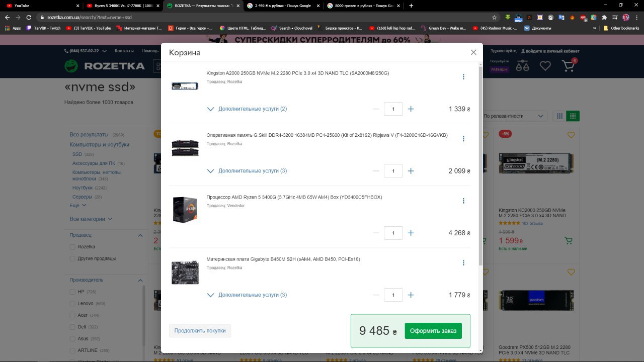
Task: Check the Asus manufacturer filter
Action: pyautogui.click(x=72, y=339)
